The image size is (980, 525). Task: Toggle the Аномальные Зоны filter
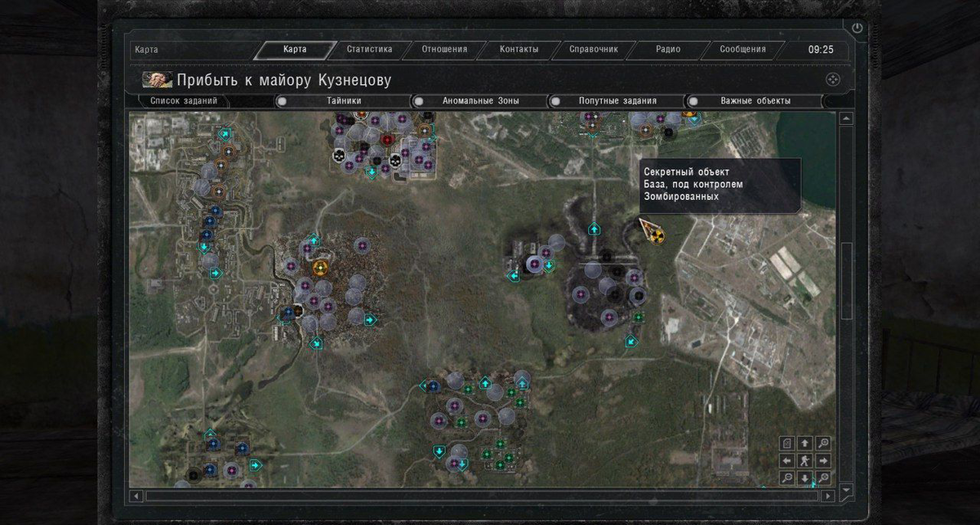point(481,101)
